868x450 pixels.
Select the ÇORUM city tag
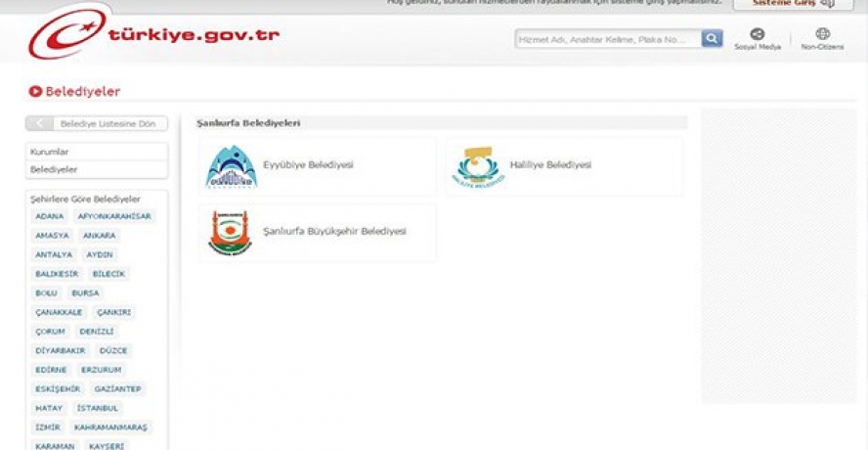click(x=51, y=332)
